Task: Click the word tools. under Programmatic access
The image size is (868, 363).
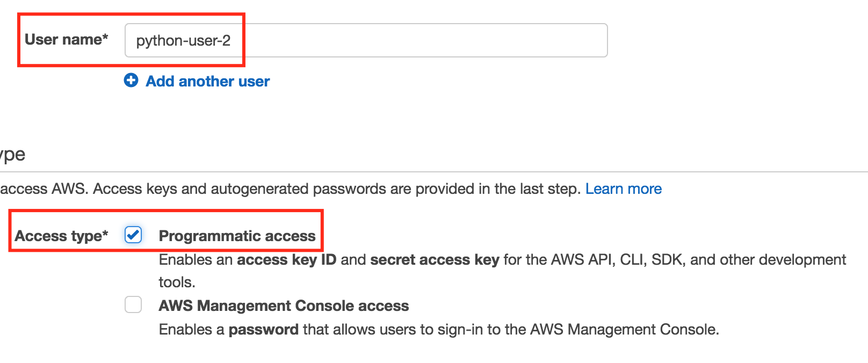Action: [x=177, y=282]
